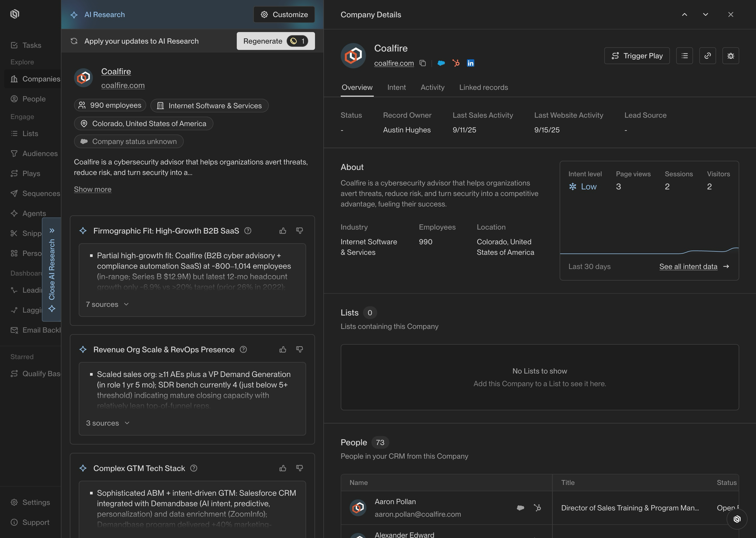Viewport: 756px width, 538px height.
Task: Click the refresh icon beside Apply your updates
Action: tap(74, 41)
